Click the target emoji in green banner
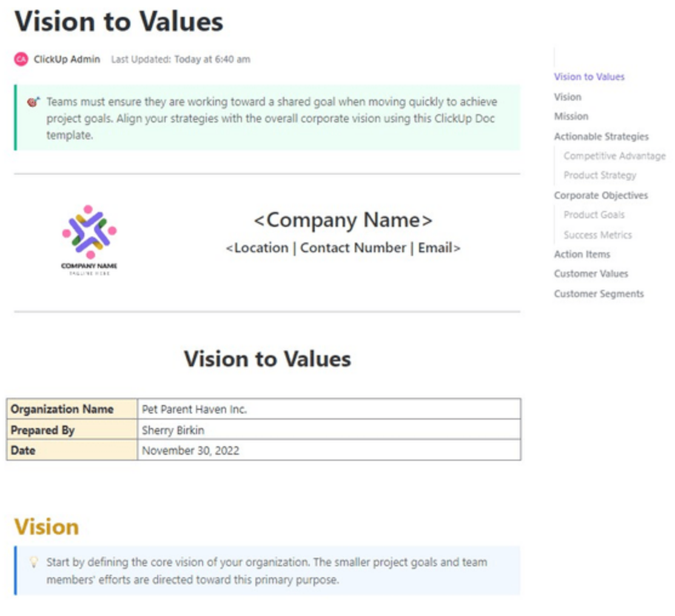Viewport: 675px width, 616px height. tap(33, 102)
